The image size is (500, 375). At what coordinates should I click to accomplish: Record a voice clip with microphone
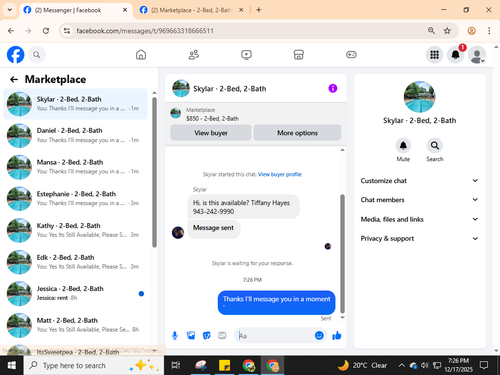(x=175, y=335)
